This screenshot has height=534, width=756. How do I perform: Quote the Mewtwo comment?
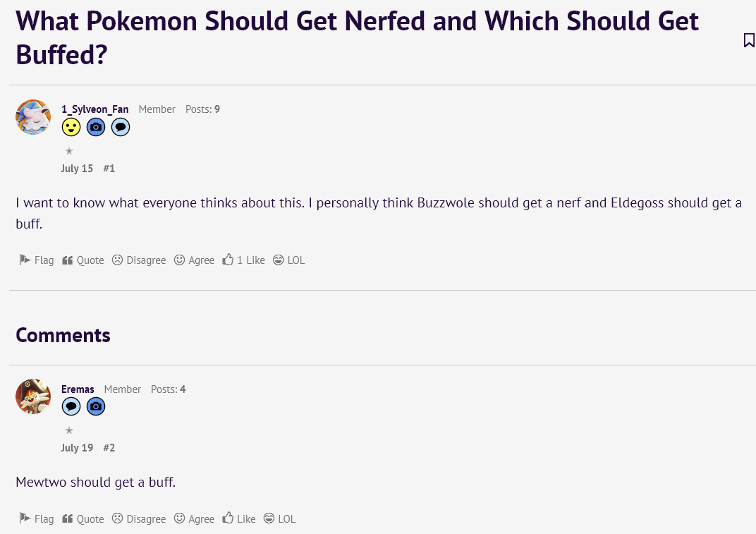(83, 518)
